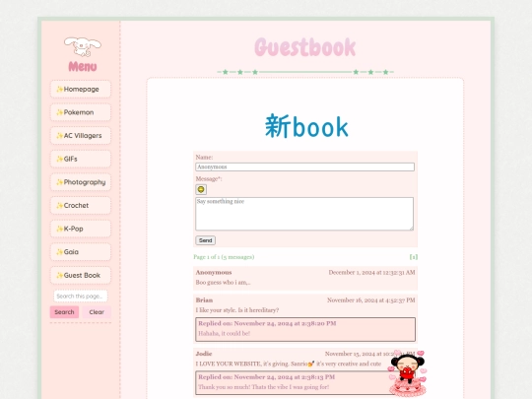Image resolution: width=532 pixels, height=399 pixels.
Task: Click Jodie's poster name
Action: tap(204, 354)
